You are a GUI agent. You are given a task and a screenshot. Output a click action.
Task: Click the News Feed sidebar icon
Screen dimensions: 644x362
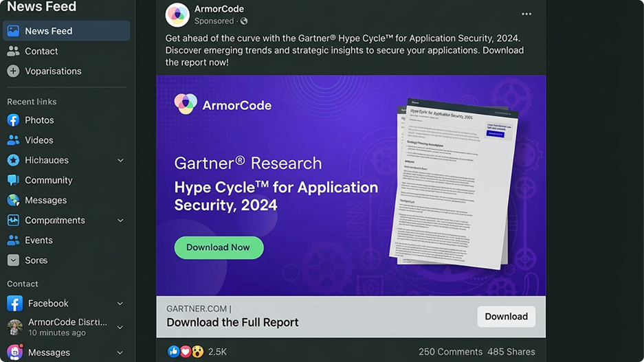[13, 31]
